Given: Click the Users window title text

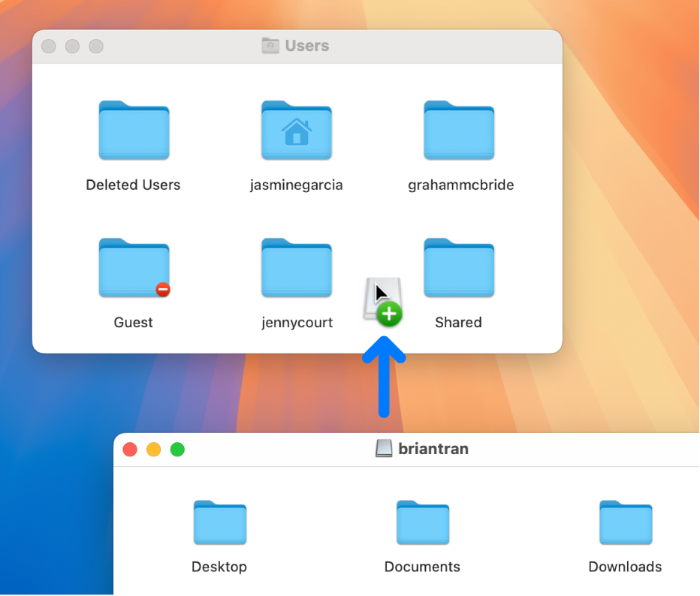Looking at the screenshot, I should 306,46.
